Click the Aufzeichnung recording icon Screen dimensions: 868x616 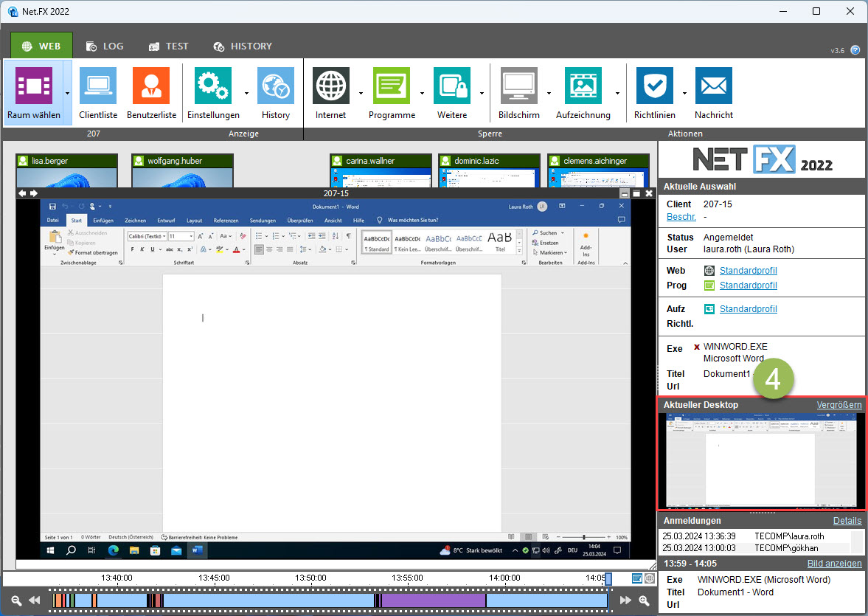(583, 86)
